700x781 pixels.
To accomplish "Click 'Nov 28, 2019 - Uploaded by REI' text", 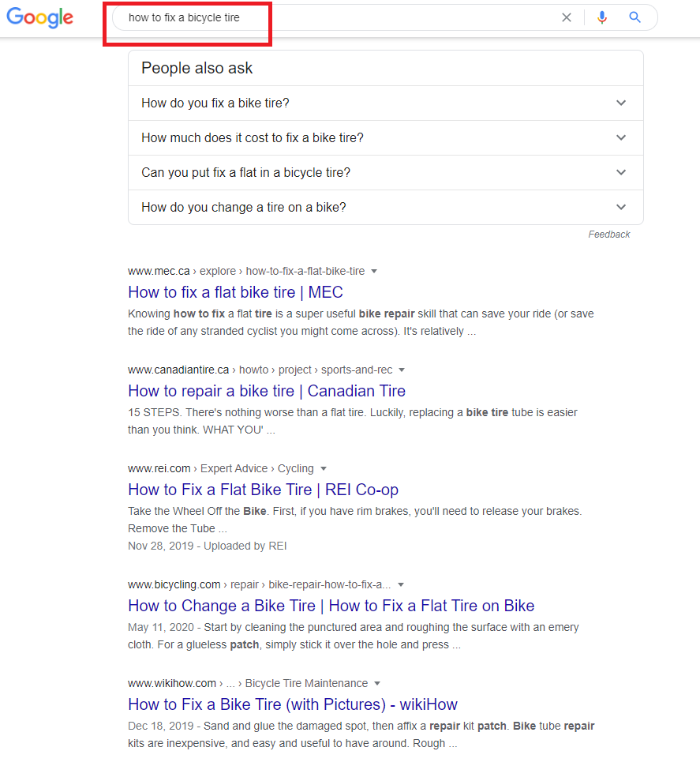I will point(207,546).
